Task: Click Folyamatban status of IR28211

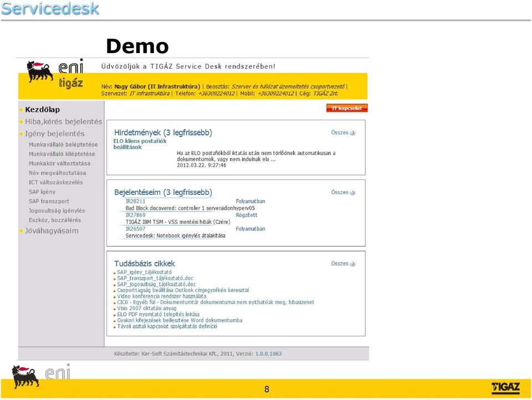Action: coord(250,202)
